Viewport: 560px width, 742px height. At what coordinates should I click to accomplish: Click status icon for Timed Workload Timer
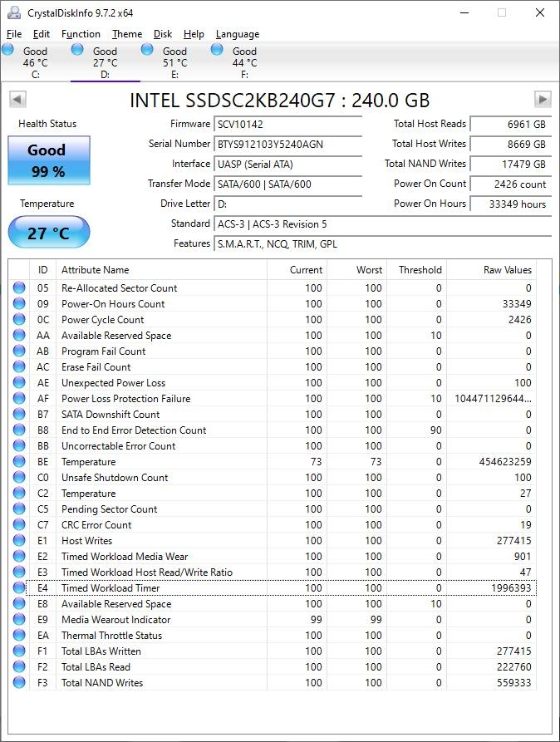pos(19,587)
